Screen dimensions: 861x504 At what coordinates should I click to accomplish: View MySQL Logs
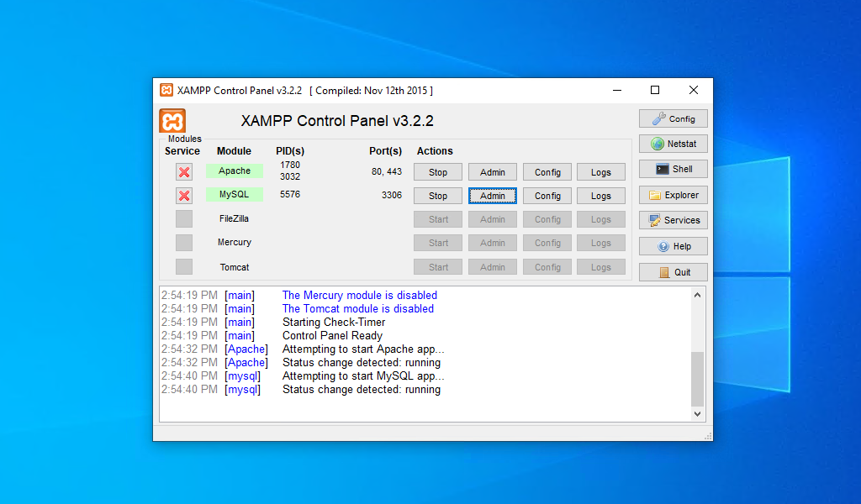(x=600, y=196)
